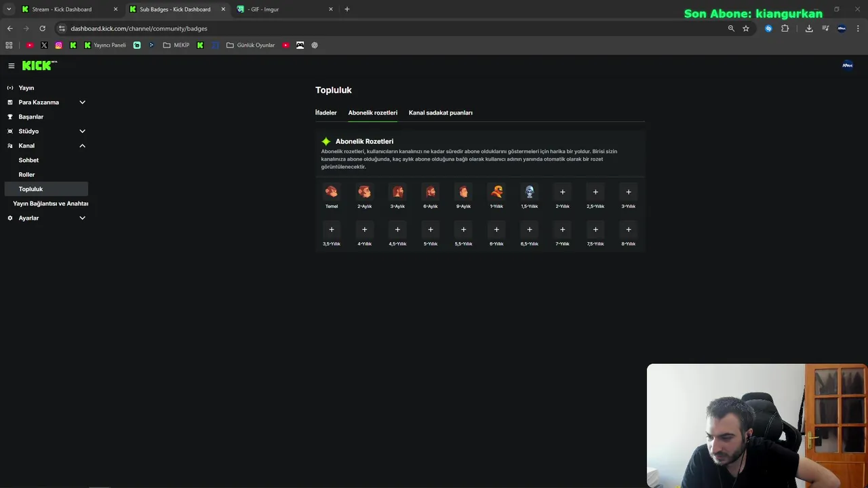Open the browser downloads
Image resolution: width=868 pixels, height=488 pixels.
pyautogui.click(x=809, y=28)
